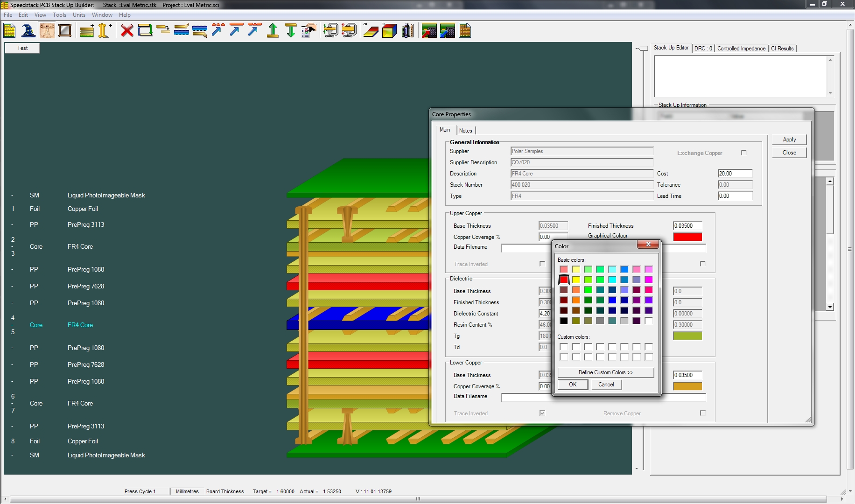Click the green up arrow toolbar icon
This screenshot has height=504, width=855.
tap(273, 31)
